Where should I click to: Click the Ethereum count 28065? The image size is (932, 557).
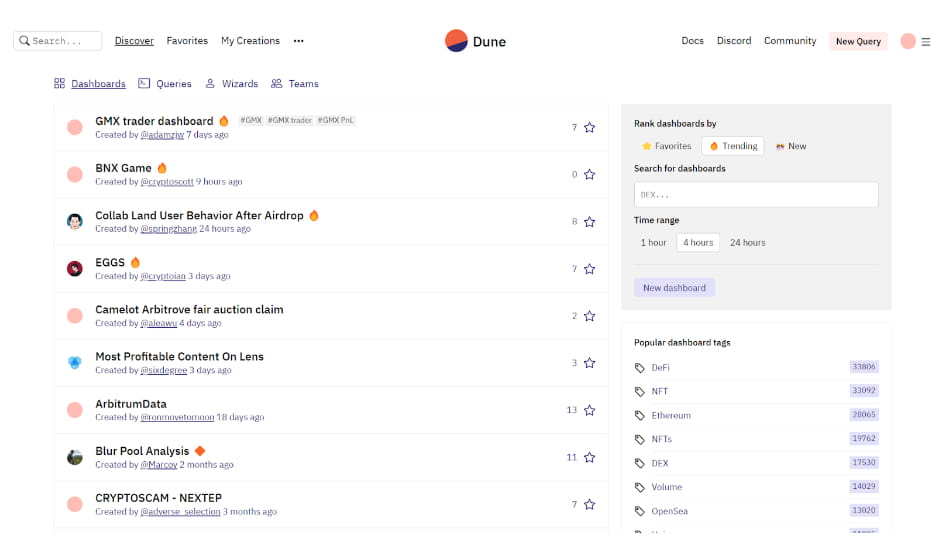(x=864, y=414)
